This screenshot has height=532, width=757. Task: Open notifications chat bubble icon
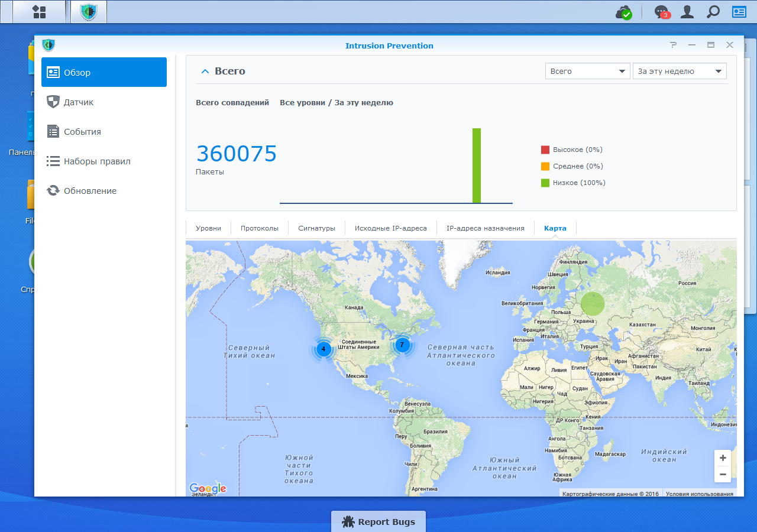(x=662, y=12)
